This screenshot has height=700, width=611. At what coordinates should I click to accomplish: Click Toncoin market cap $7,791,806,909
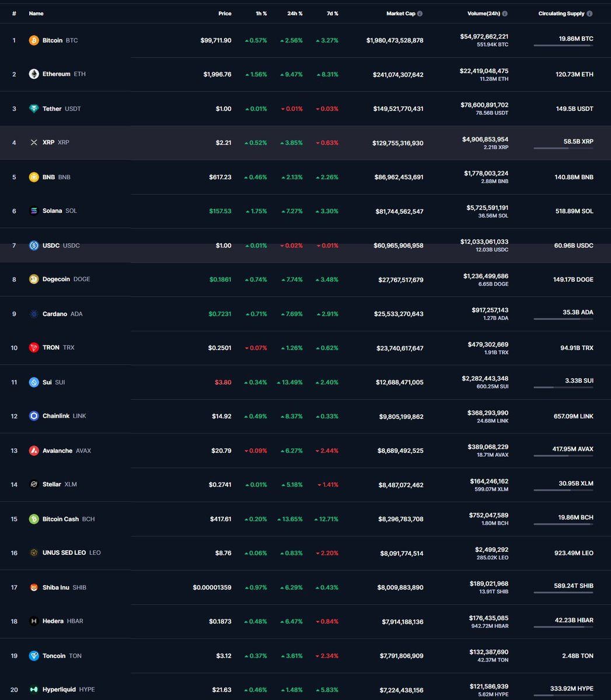click(402, 656)
